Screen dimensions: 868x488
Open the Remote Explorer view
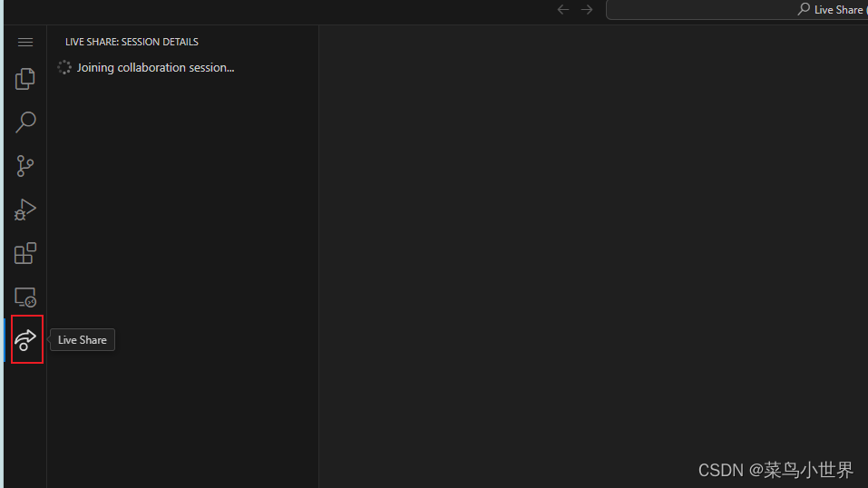(24, 297)
